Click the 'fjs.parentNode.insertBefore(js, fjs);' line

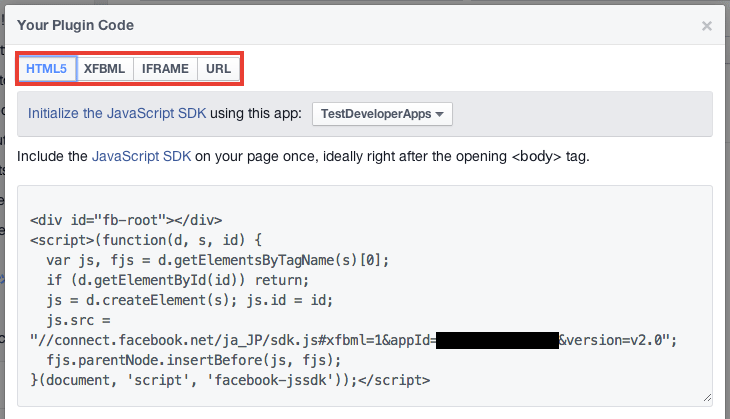pyautogui.click(x=194, y=360)
